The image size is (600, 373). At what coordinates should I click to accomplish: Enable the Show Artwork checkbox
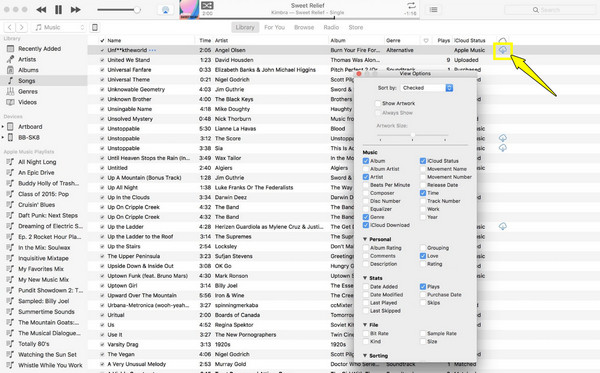(378, 103)
